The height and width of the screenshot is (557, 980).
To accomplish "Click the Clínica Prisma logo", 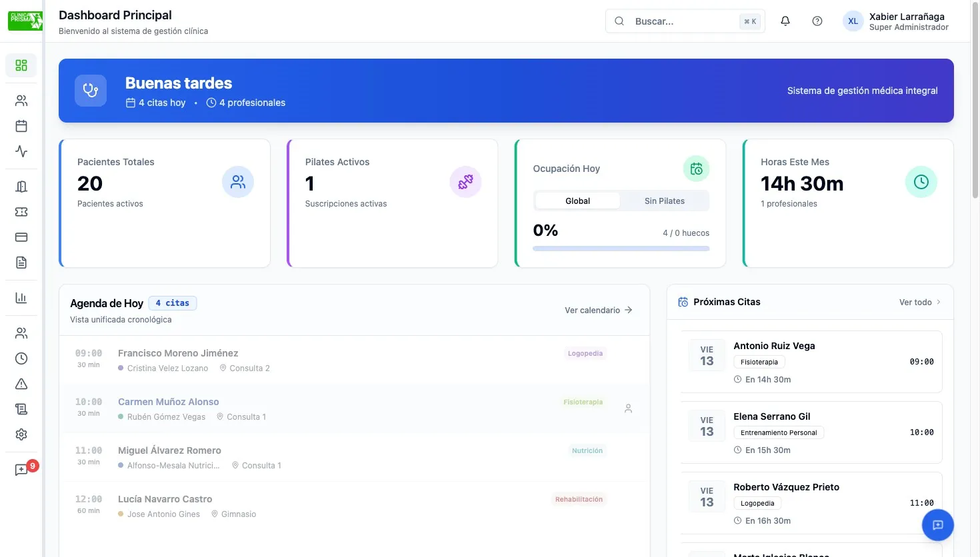I will point(25,21).
